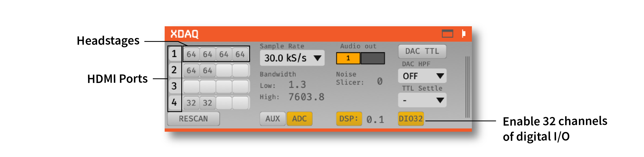Click the HDMI port 1 label

coord(174,54)
